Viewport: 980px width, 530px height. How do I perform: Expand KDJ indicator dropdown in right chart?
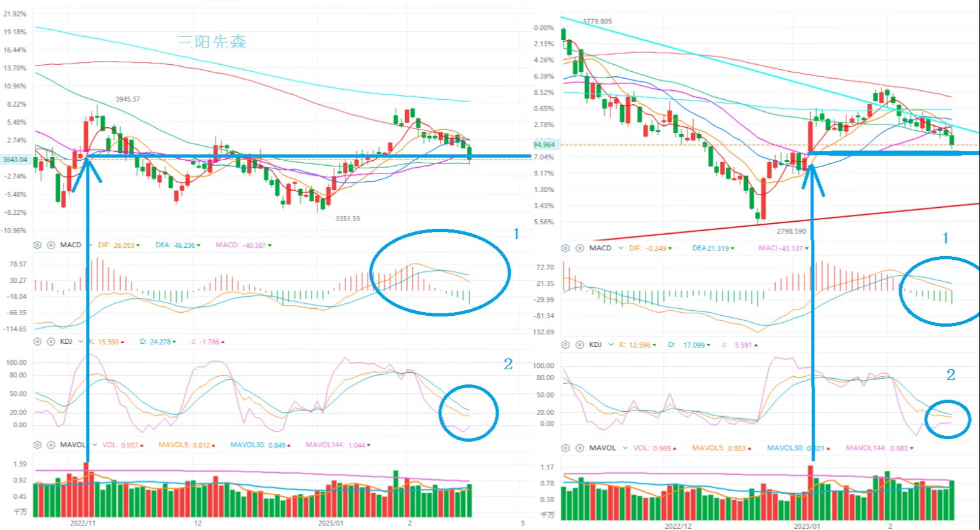pos(611,344)
